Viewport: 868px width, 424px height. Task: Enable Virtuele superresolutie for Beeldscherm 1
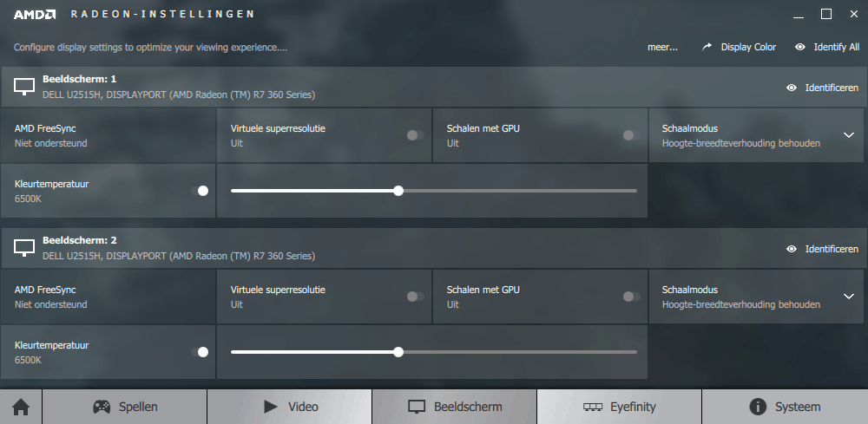click(x=415, y=135)
